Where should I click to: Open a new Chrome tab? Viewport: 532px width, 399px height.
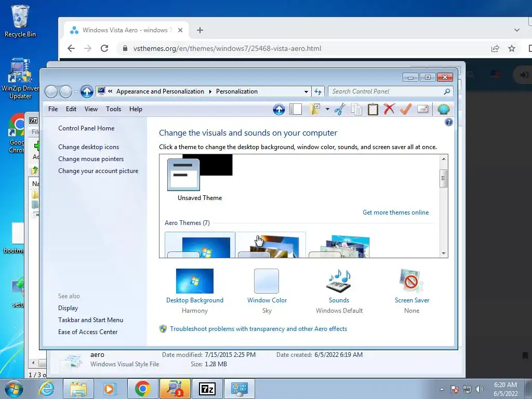coord(200,30)
